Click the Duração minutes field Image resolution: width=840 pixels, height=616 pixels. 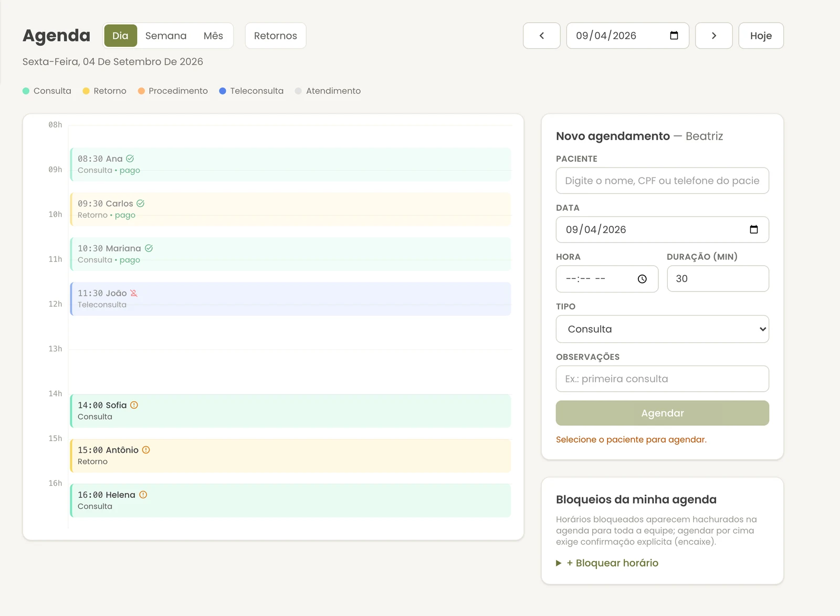(x=718, y=279)
